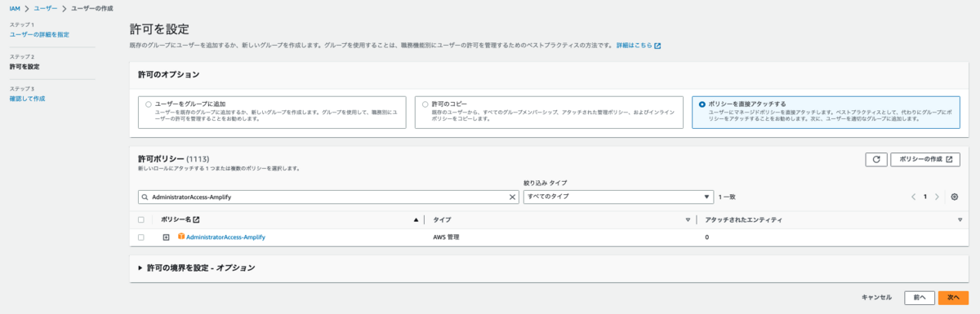Click the 1 一致 match count text
Viewport: 980px width, 314px height.
(x=727, y=197)
